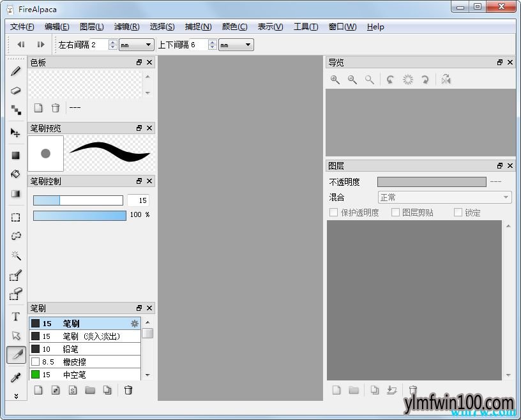521x420 pixels.
Task: Merge layer down in Layers panel
Action: tap(392, 390)
